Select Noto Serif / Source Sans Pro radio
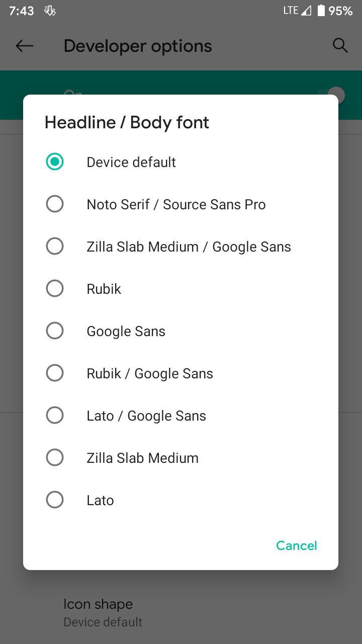The height and width of the screenshot is (644, 362). click(x=55, y=204)
